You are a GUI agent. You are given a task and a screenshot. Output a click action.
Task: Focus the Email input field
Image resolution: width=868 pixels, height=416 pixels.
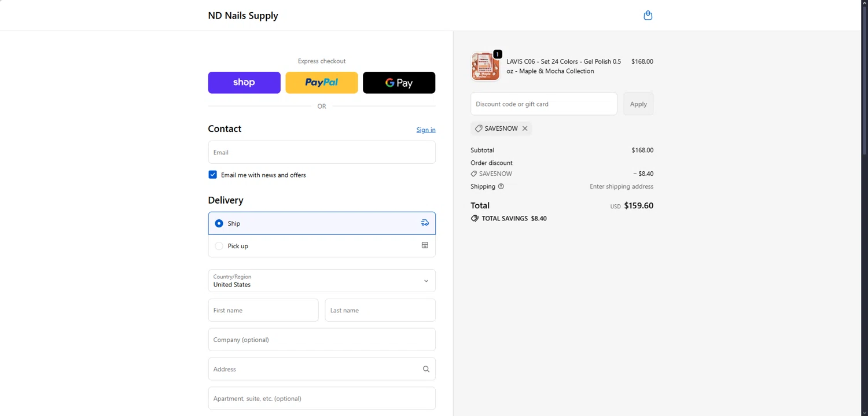(322, 152)
